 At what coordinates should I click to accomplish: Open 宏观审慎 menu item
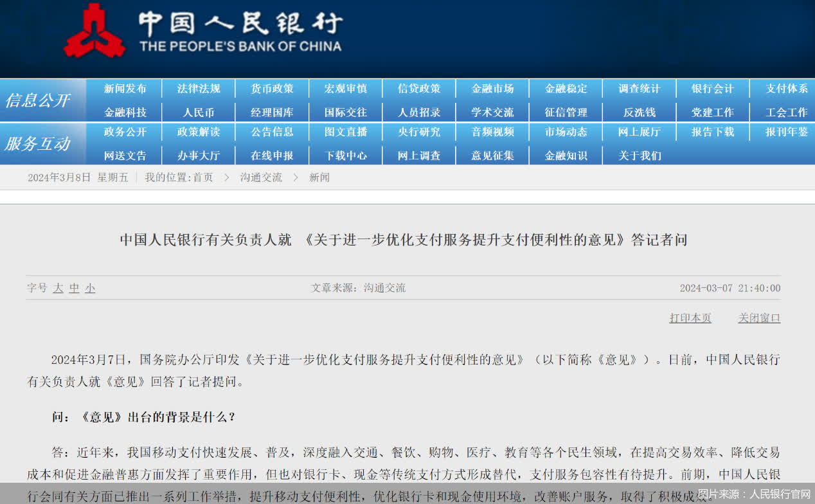tap(346, 89)
